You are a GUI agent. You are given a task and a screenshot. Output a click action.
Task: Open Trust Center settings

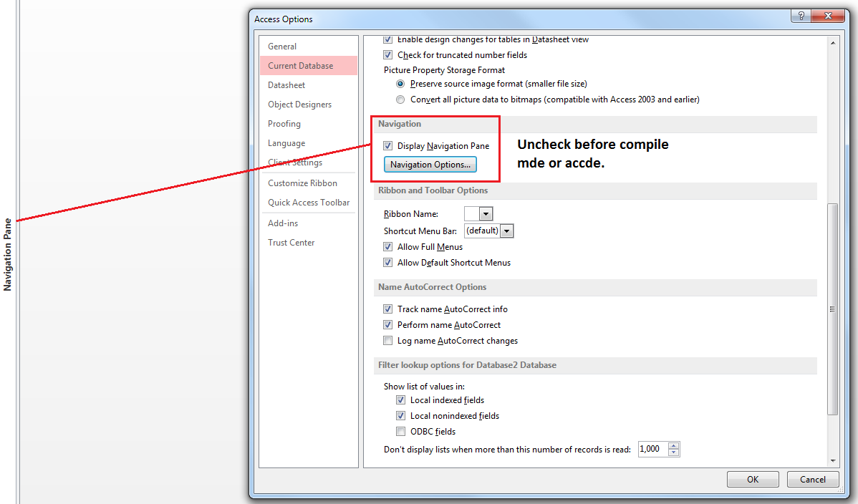(309, 243)
